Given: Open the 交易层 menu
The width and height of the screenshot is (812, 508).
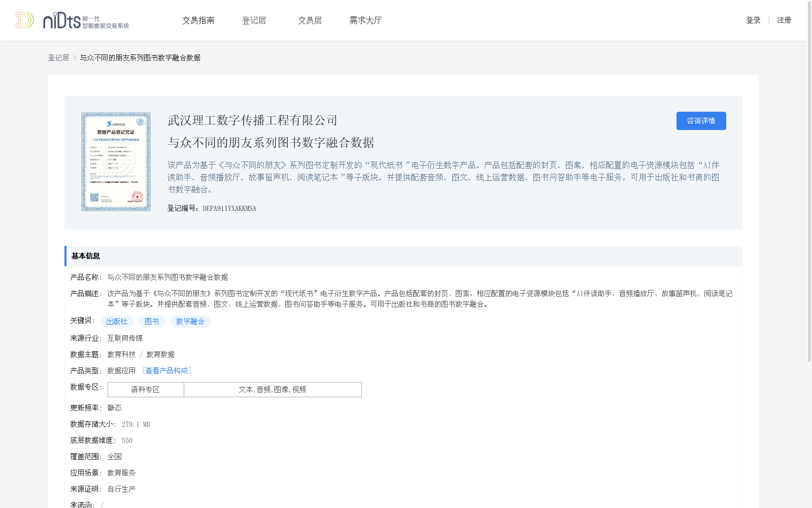Looking at the screenshot, I should (310, 20).
